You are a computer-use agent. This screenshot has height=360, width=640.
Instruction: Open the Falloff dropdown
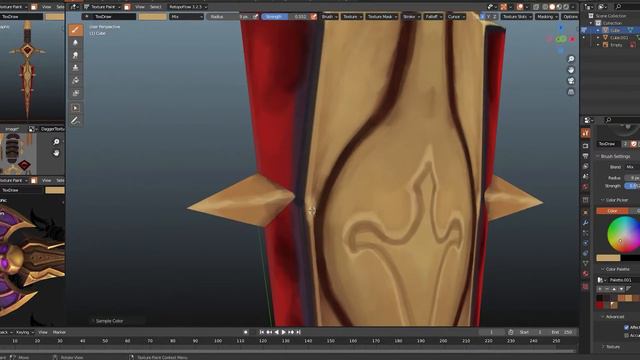433,17
